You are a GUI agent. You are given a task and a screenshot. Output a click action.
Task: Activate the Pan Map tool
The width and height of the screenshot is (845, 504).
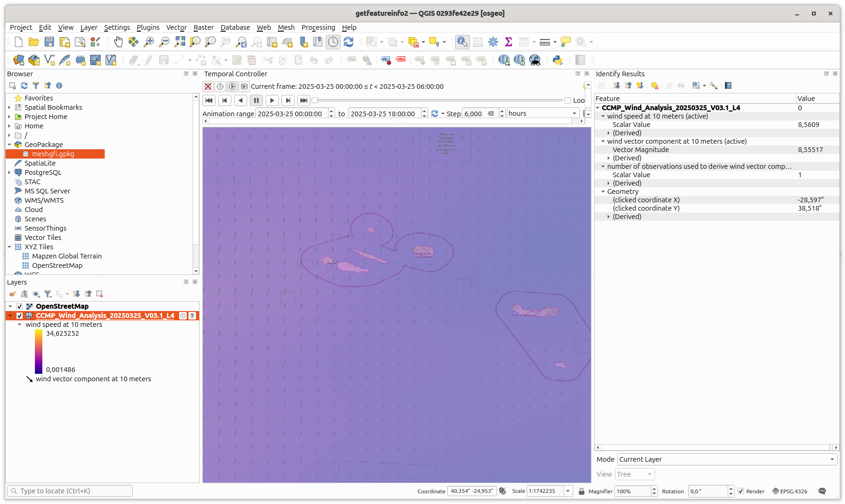coord(118,42)
